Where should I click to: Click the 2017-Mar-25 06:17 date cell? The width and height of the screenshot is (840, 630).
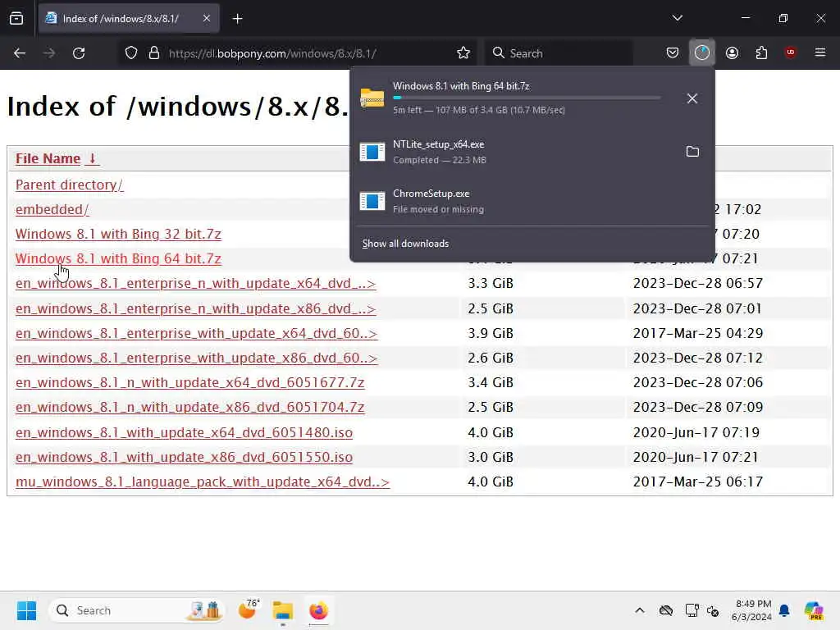click(x=698, y=482)
